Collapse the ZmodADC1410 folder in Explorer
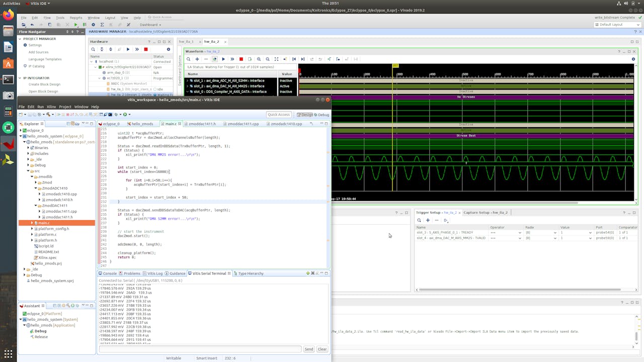This screenshot has height=362, width=644. point(35,189)
